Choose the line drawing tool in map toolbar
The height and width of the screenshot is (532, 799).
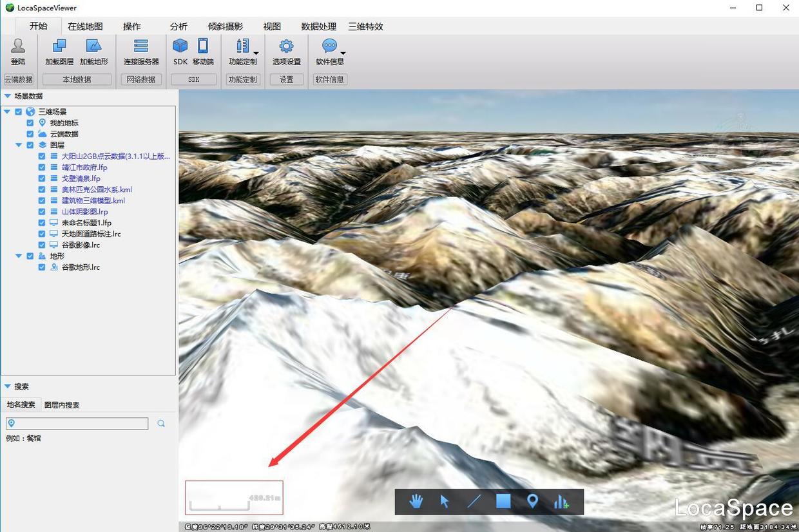click(474, 501)
